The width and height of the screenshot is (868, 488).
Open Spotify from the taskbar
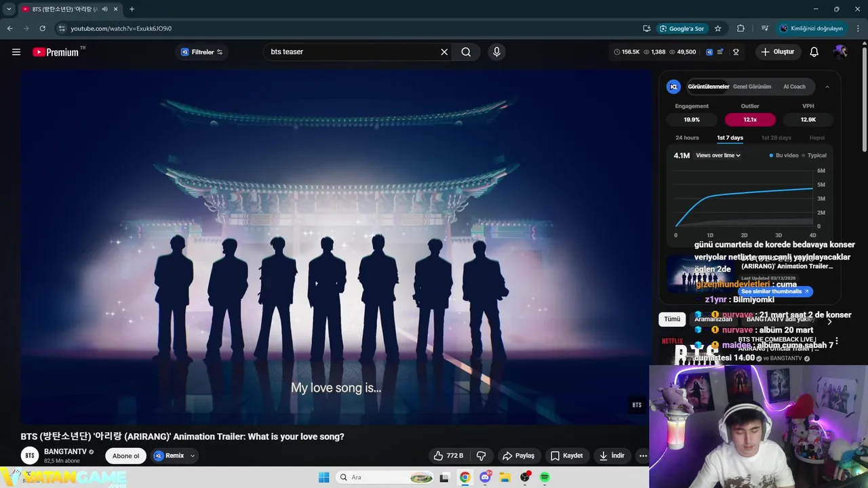click(545, 477)
